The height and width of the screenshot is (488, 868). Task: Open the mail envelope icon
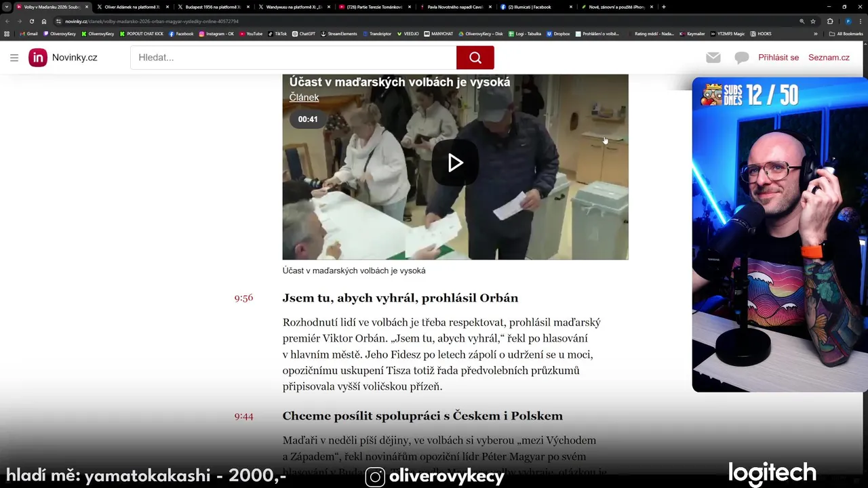coord(713,58)
